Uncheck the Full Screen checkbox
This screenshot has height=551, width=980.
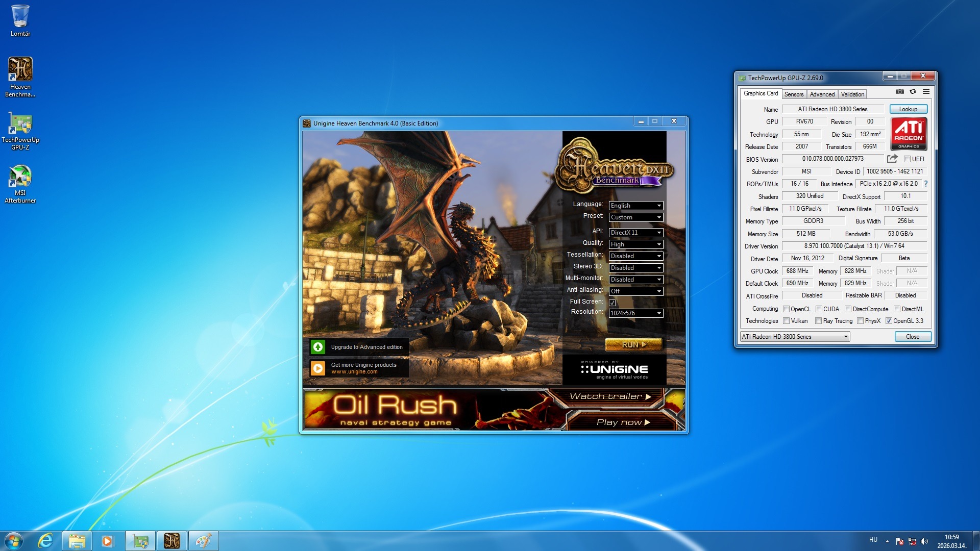(x=612, y=303)
